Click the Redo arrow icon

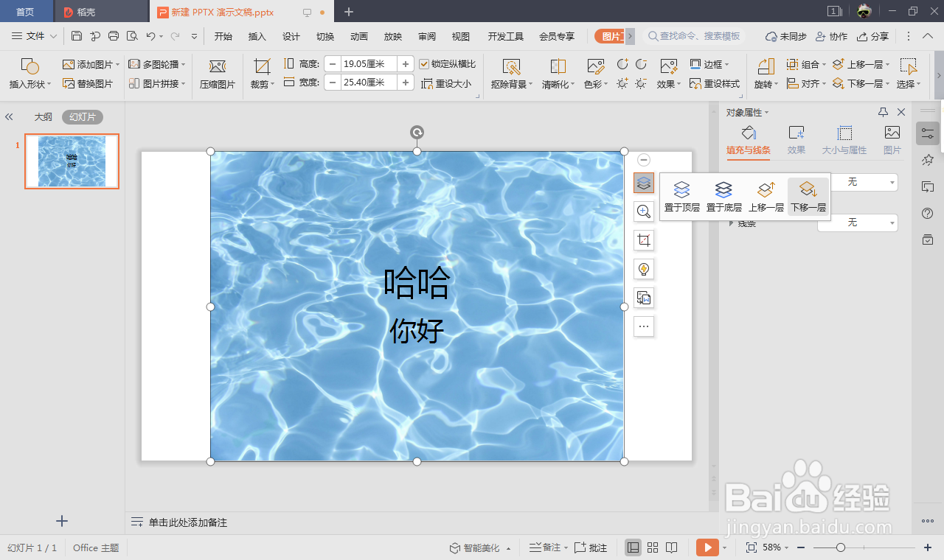(x=176, y=36)
